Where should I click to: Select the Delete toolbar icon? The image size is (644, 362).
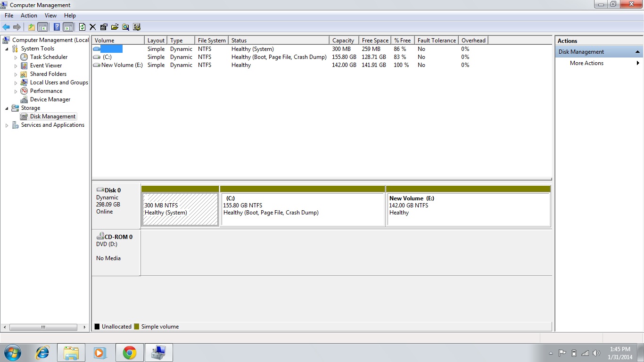click(92, 27)
